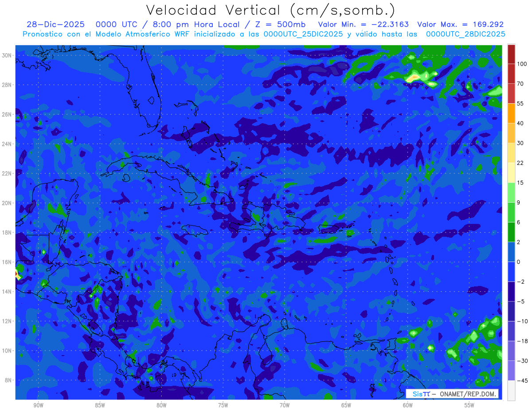Click the colorbar label "-18"
This screenshot has width=532, height=411.
coord(522,341)
